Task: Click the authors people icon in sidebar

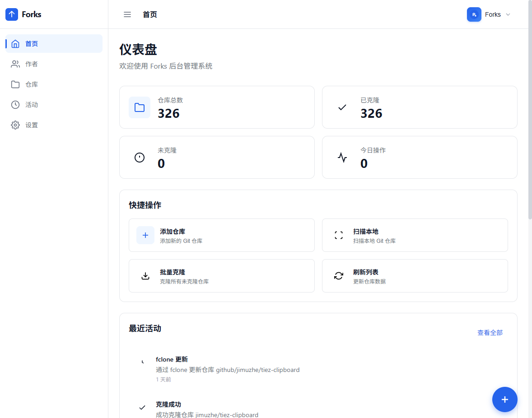Action: (15, 64)
